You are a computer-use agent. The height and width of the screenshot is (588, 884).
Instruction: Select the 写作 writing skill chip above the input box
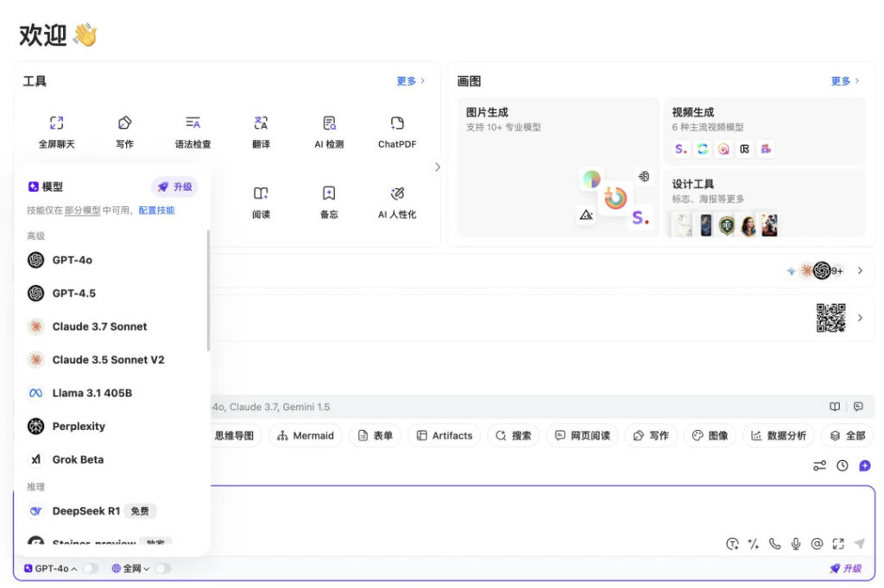(x=651, y=436)
